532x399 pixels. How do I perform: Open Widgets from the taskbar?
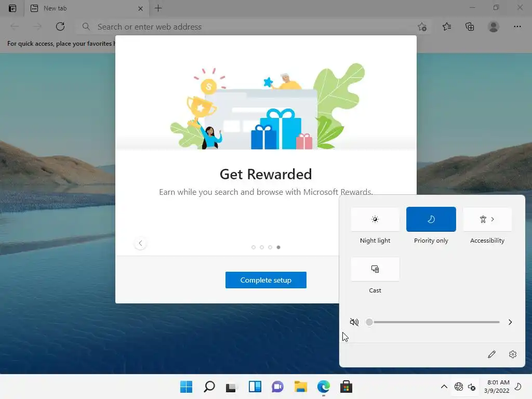pyautogui.click(x=255, y=387)
